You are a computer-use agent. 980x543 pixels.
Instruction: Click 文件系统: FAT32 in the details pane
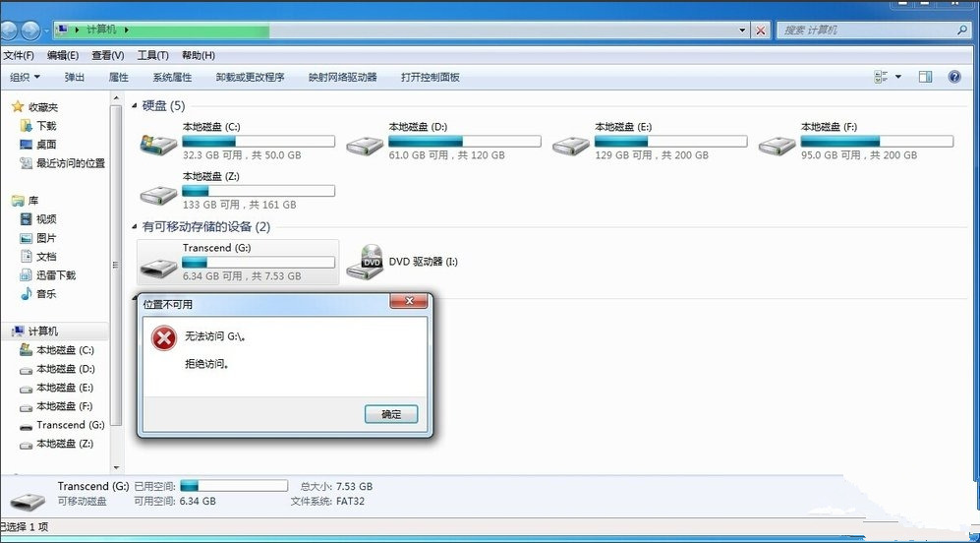[327, 501]
